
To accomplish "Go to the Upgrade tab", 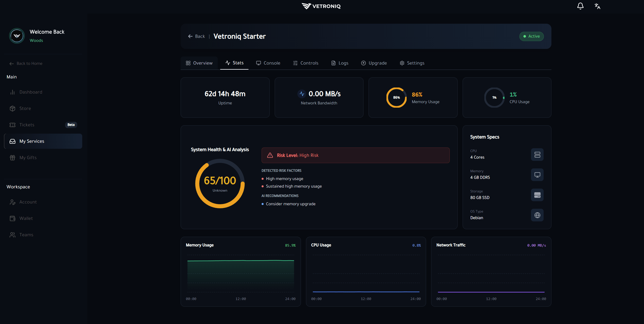I will click(374, 63).
